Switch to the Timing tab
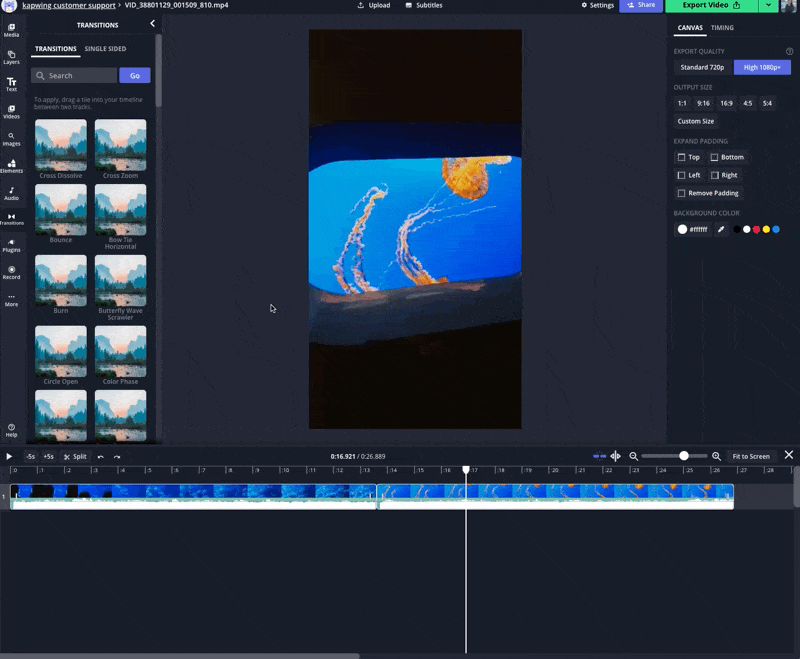The height and width of the screenshot is (659, 800). (x=722, y=28)
